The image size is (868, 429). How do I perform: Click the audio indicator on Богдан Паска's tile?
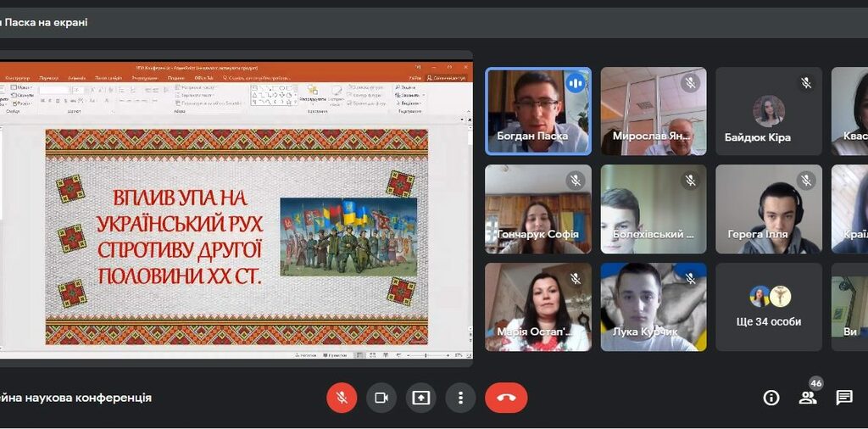pos(576,83)
